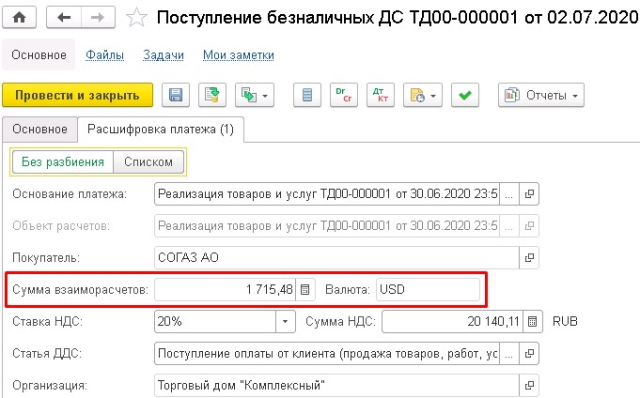Click the Объект расчетов disabled field
The width and height of the screenshot is (640, 398).
point(327,226)
